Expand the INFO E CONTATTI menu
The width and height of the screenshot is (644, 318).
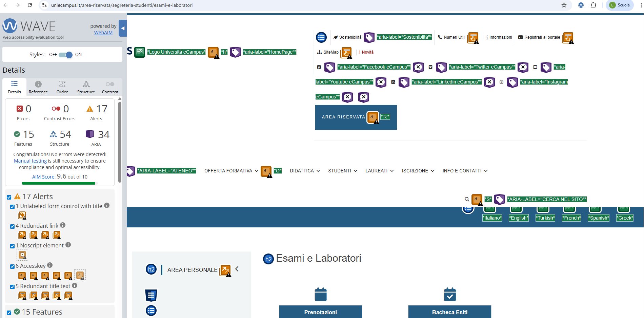[x=465, y=171]
